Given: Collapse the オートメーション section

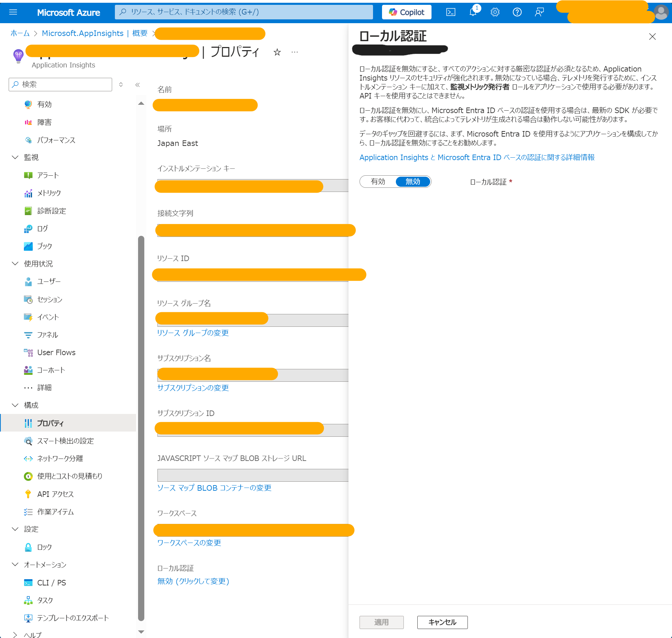Looking at the screenshot, I should [15, 565].
